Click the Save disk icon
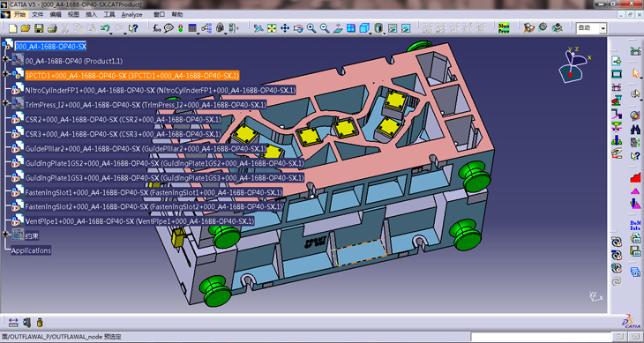 (x=39, y=28)
